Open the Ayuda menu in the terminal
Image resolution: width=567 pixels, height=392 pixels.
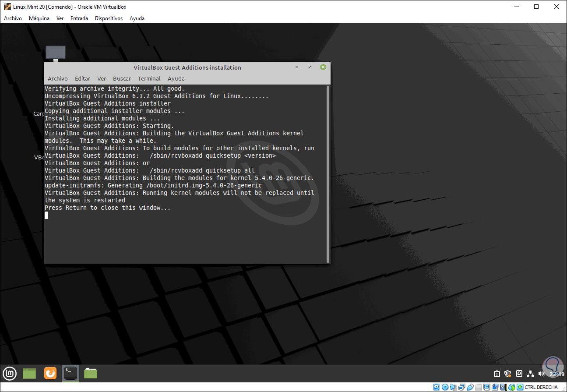176,79
